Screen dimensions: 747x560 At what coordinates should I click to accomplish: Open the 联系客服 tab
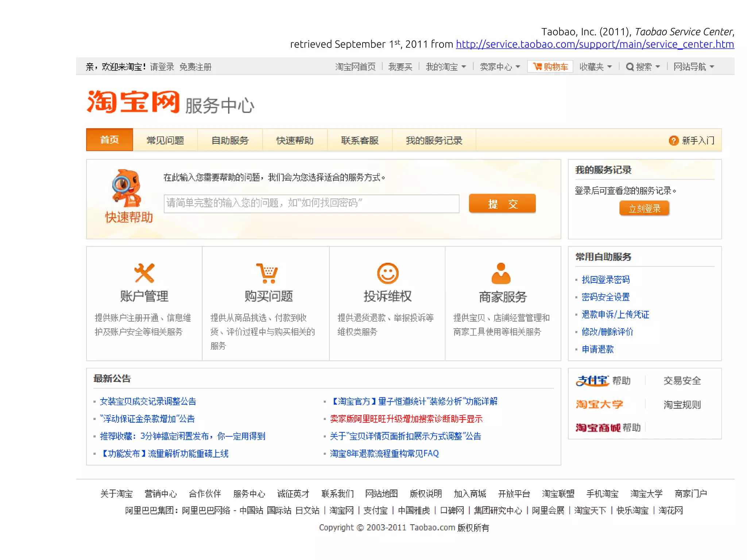click(x=360, y=140)
